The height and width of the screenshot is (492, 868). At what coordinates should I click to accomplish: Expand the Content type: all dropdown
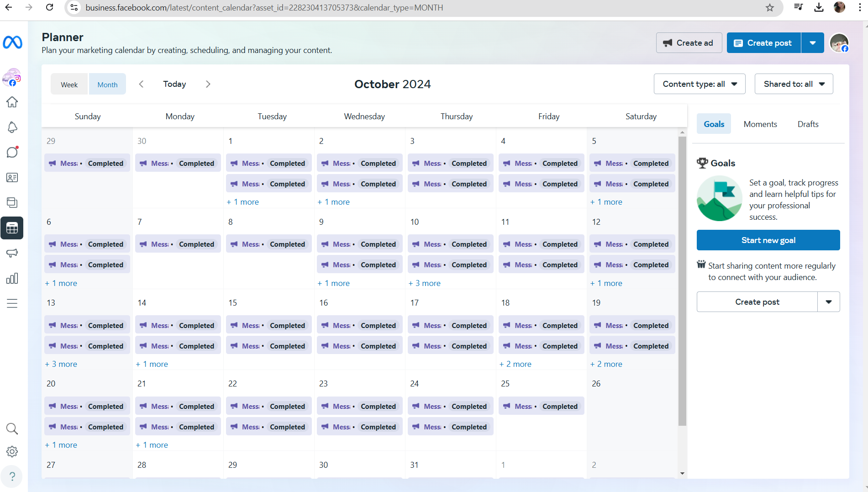point(700,84)
